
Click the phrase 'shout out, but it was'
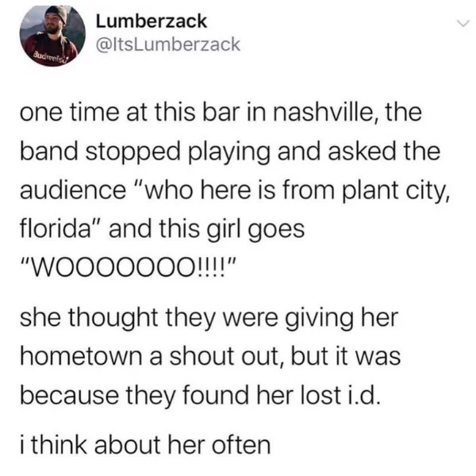click(x=285, y=356)
